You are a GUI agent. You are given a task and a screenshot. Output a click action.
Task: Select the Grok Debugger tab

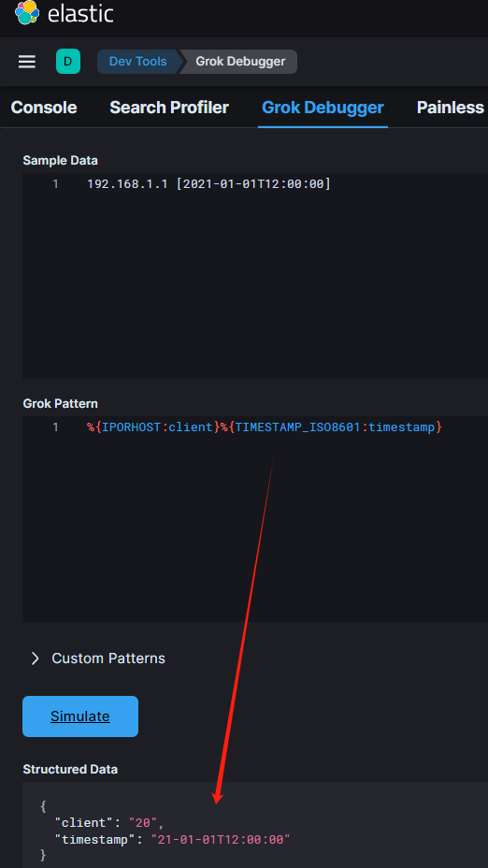tap(323, 108)
